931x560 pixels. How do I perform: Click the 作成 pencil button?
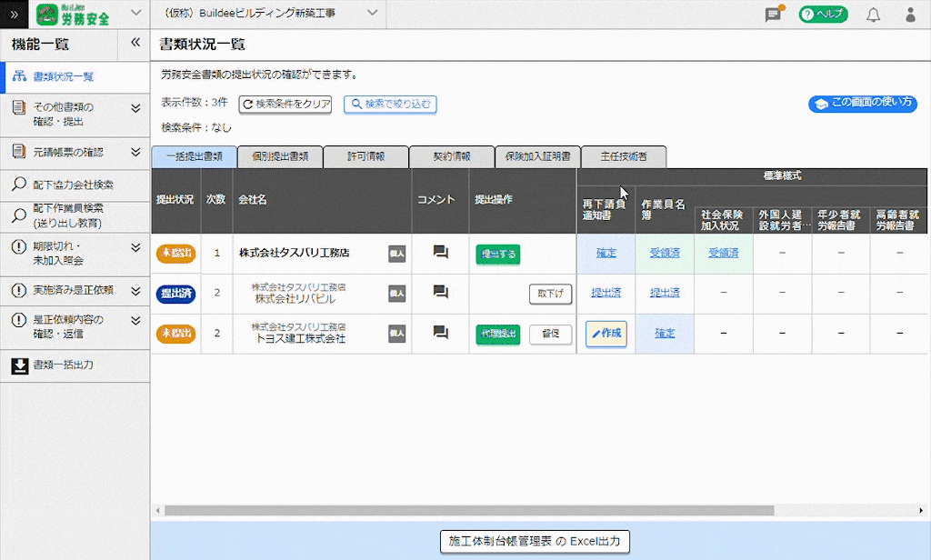[x=606, y=334]
